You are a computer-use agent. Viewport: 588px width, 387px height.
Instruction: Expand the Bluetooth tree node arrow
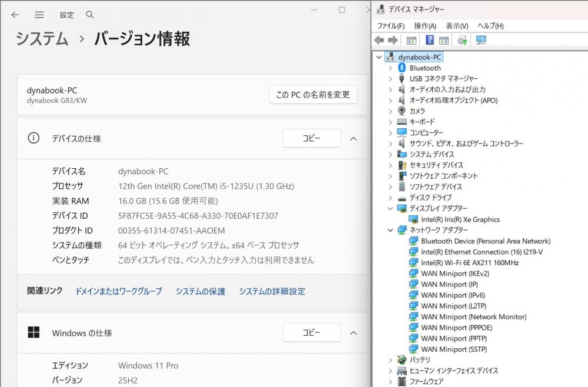(390, 68)
